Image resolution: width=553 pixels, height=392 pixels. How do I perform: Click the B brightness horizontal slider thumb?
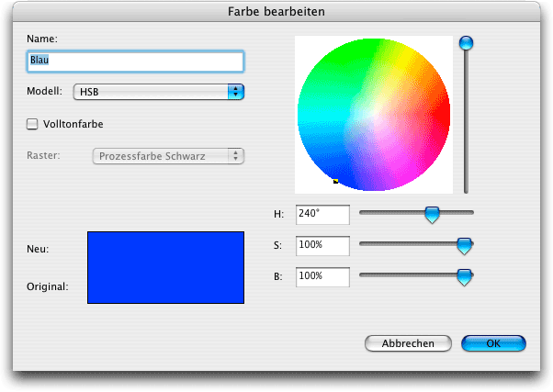click(465, 277)
